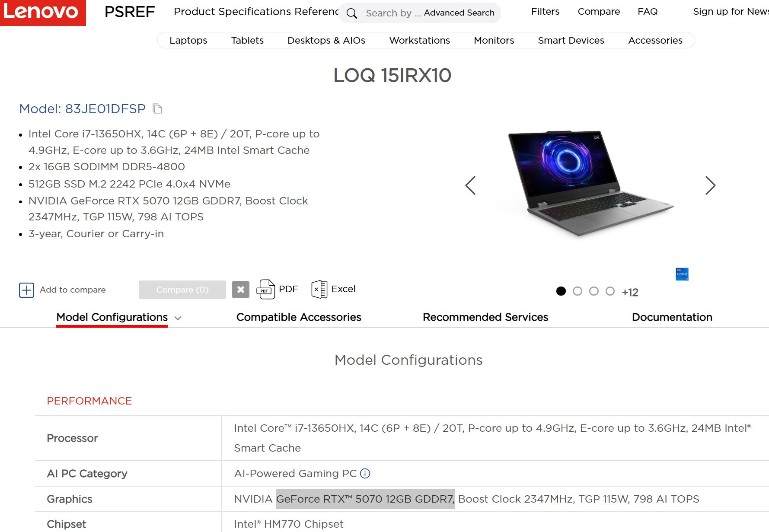Click the AI-Powered Gaming PC value
Viewport: 769px width, 532px height.
[295, 474]
